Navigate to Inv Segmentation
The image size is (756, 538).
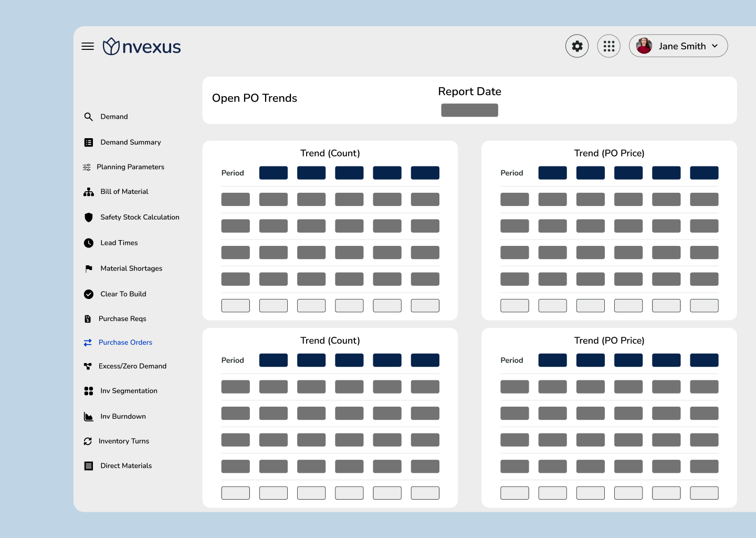(x=129, y=391)
